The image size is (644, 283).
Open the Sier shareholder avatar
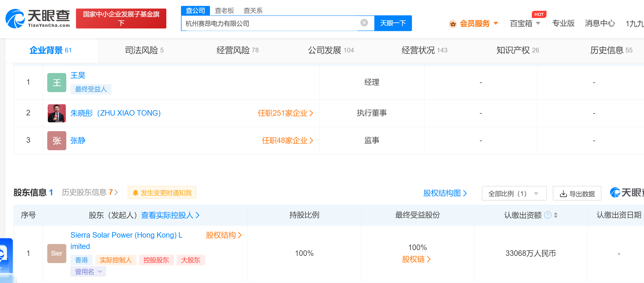tap(57, 253)
